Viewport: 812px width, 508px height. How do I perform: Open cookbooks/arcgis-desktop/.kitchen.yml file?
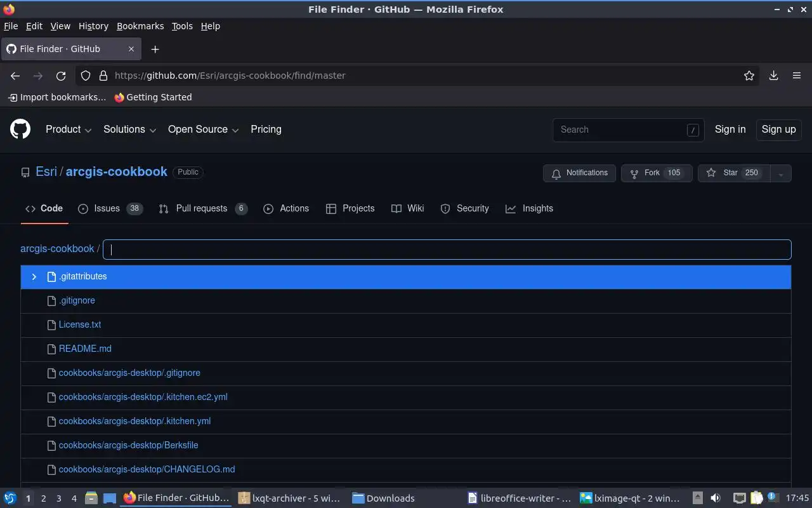pos(134,421)
